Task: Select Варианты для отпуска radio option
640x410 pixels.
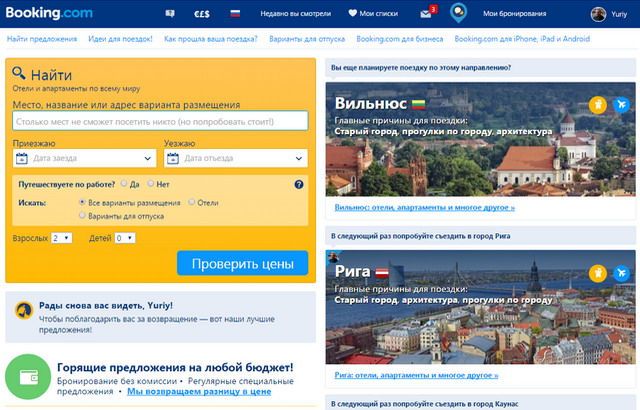Action: point(82,215)
